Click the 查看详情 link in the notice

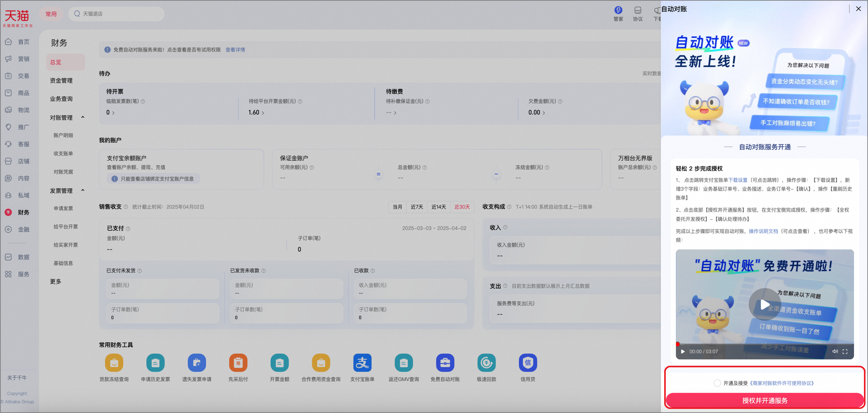pos(235,50)
